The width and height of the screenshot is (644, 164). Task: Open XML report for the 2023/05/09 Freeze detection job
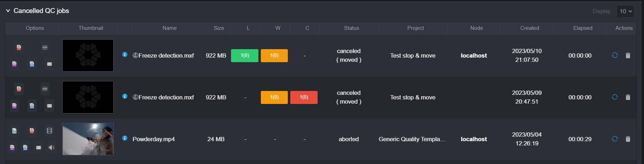pos(14,105)
